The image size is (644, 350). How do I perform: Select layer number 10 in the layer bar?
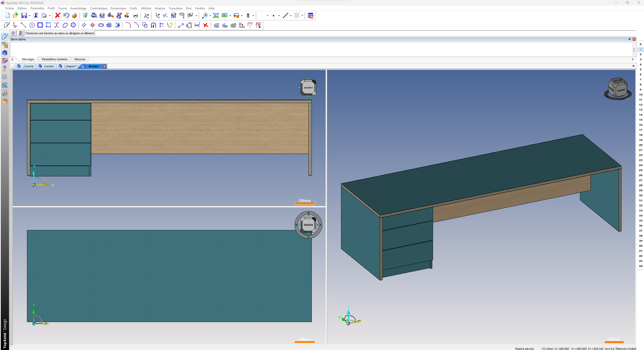tap(640, 95)
